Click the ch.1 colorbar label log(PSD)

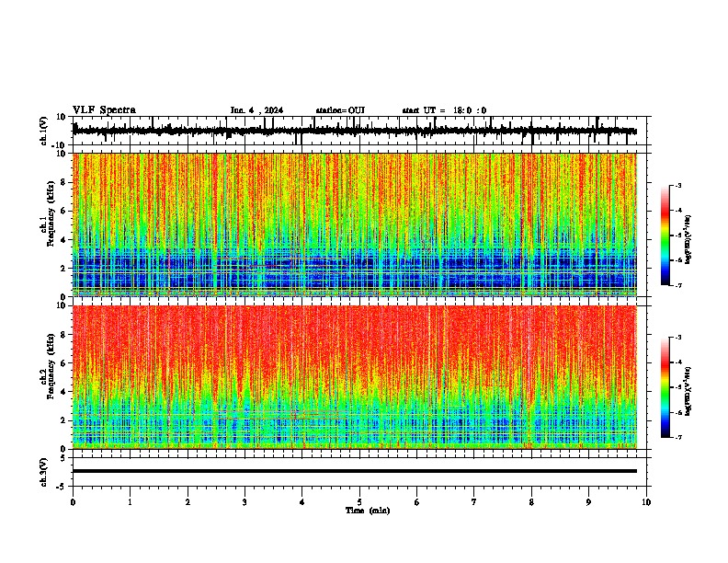688,240
